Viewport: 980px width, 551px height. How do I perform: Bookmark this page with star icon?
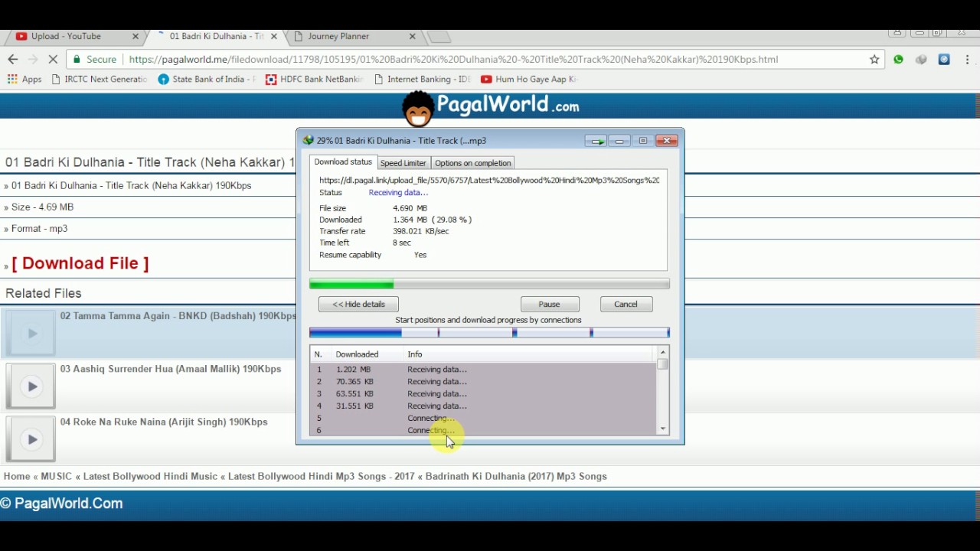[874, 59]
